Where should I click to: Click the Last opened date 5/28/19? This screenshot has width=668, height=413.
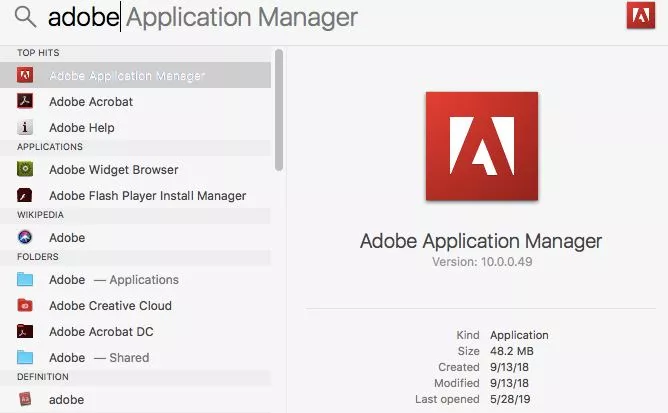pos(510,399)
